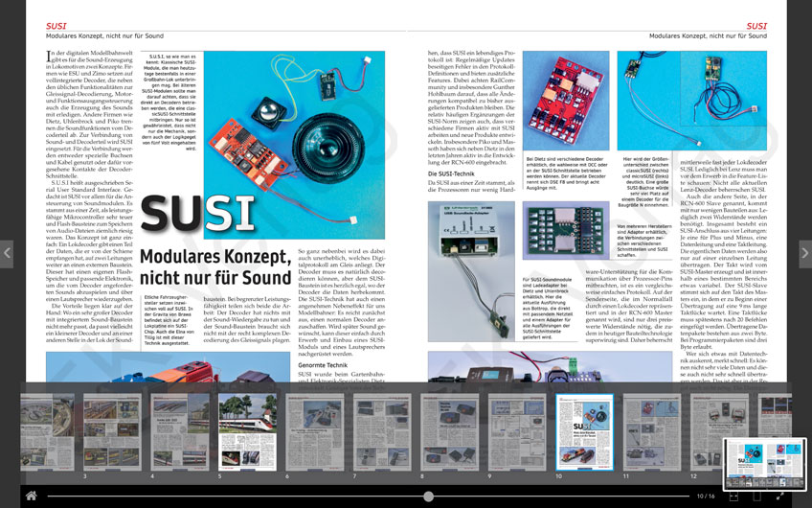Open page 2 thumbnail with track layout photos
This screenshot has height=508, width=812.
47,431
